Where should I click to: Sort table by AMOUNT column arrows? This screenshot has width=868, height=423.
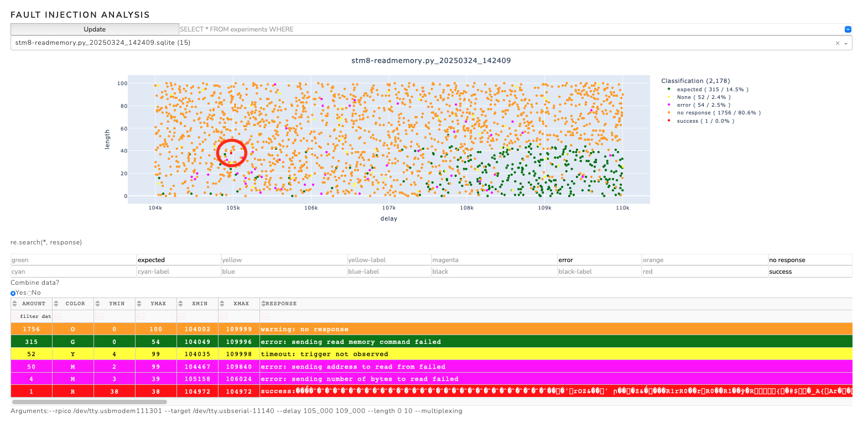click(14, 304)
